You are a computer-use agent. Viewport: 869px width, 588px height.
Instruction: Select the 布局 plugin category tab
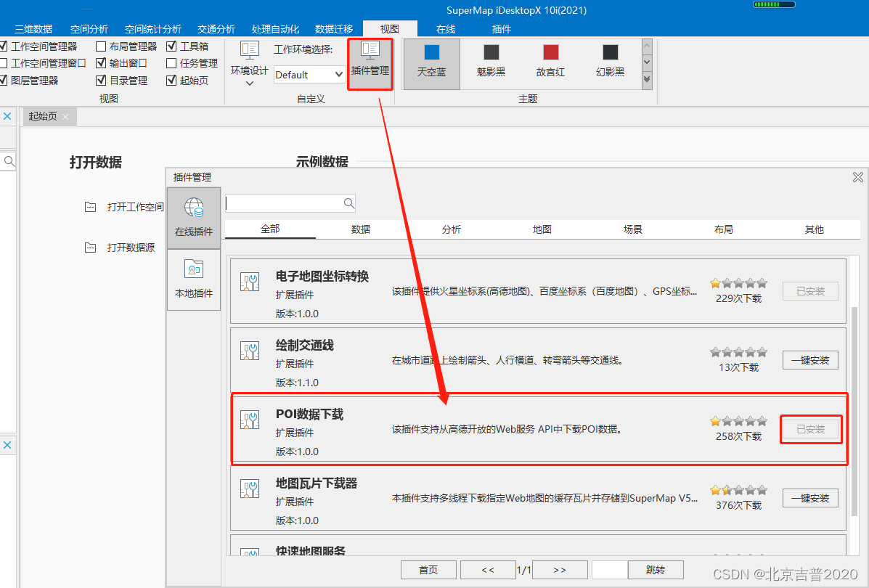tap(724, 229)
